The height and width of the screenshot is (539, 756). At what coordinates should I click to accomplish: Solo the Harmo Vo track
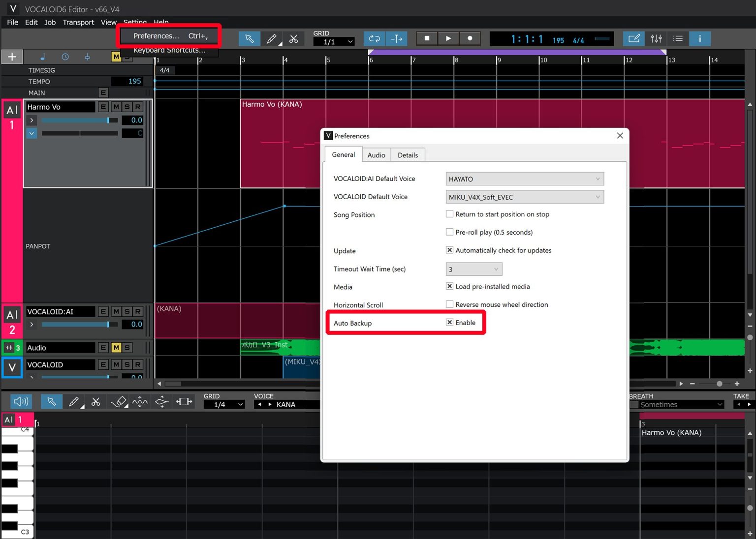[127, 107]
